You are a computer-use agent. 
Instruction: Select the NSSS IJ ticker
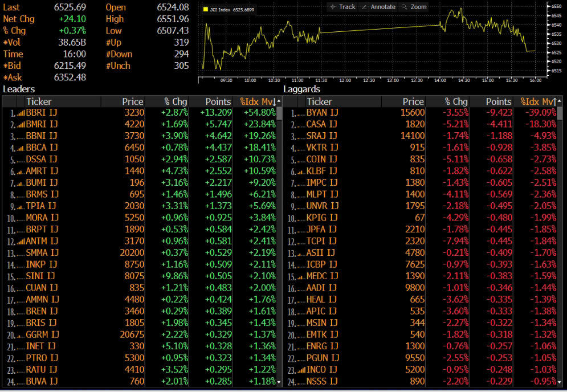click(x=322, y=382)
